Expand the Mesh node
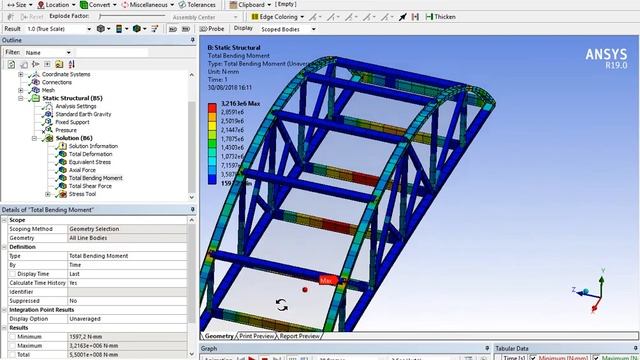 (20, 90)
